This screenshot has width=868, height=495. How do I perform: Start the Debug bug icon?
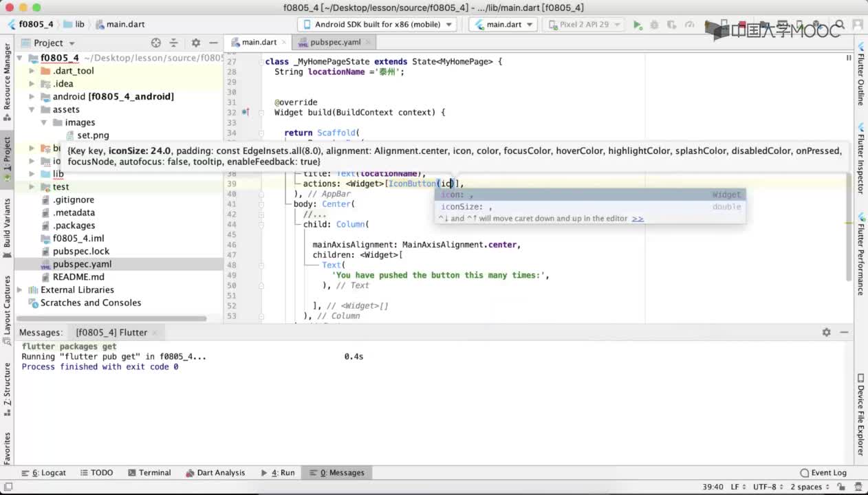[654, 25]
